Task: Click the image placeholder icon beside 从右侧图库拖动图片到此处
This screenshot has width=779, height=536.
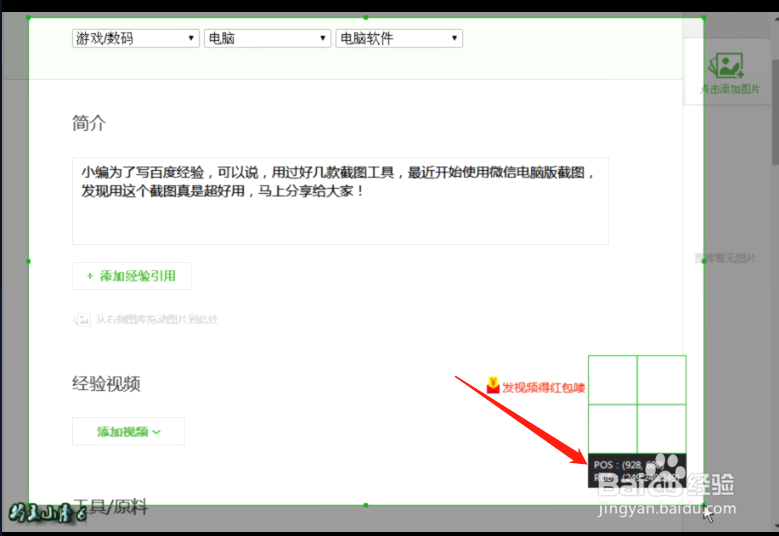Action: [x=82, y=319]
